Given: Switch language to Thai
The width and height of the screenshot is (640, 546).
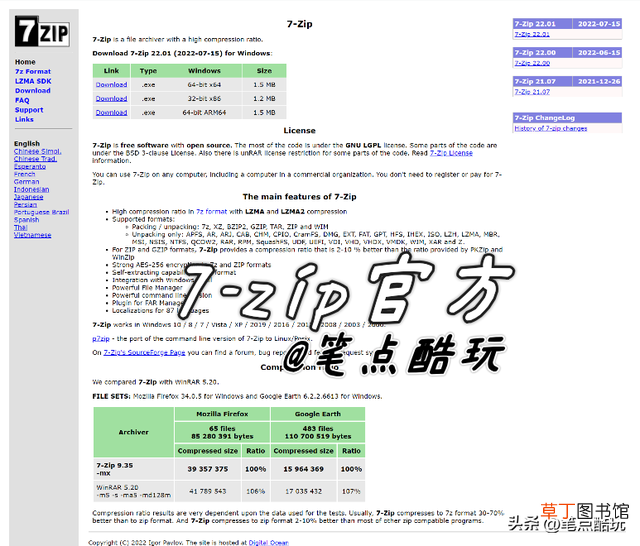Looking at the screenshot, I should pyautogui.click(x=20, y=227).
